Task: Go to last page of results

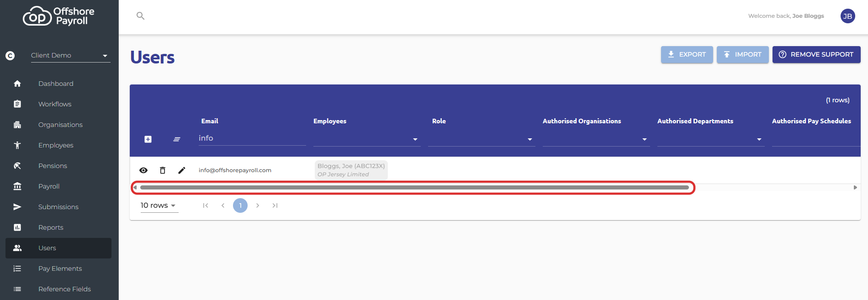Action: [x=275, y=205]
